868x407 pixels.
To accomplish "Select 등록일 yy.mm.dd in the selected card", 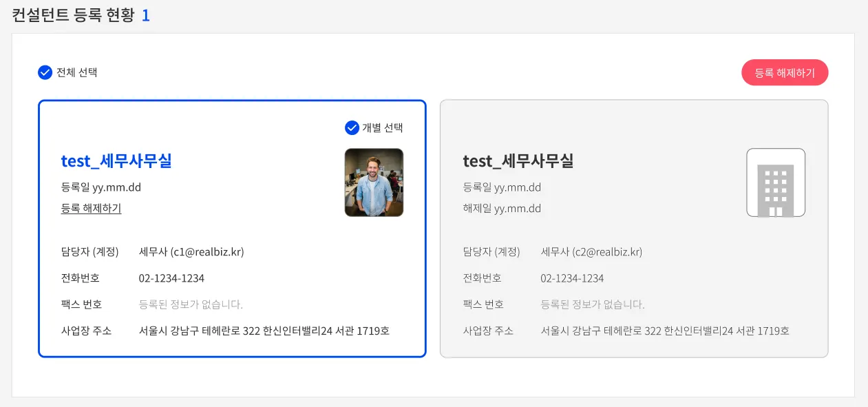I will click(x=101, y=187).
